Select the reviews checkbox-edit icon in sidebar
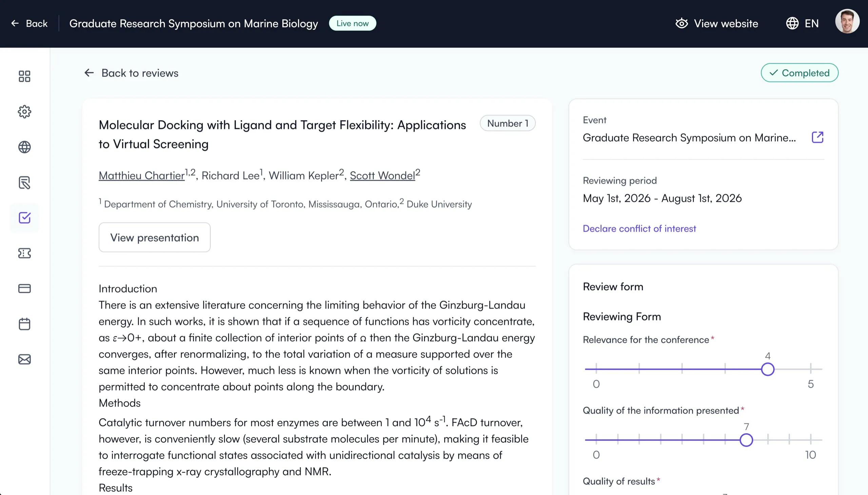Image resolution: width=868 pixels, height=495 pixels. tap(24, 217)
